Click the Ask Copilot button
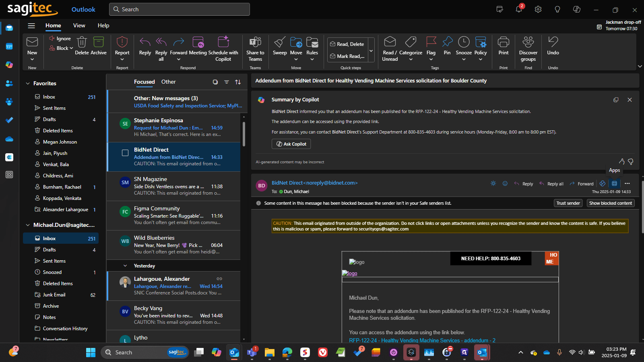This screenshot has height=362, width=644. 291,144
